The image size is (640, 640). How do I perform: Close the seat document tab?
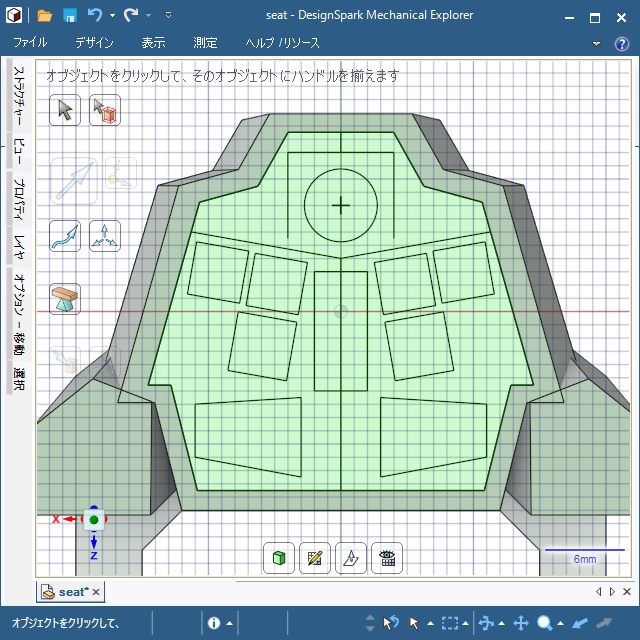(x=96, y=592)
